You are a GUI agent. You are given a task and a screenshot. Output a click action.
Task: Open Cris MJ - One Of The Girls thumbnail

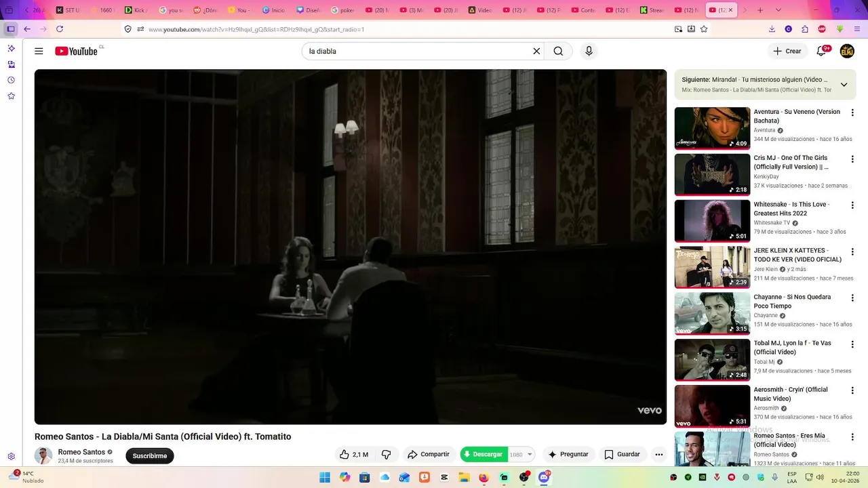coord(712,174)
